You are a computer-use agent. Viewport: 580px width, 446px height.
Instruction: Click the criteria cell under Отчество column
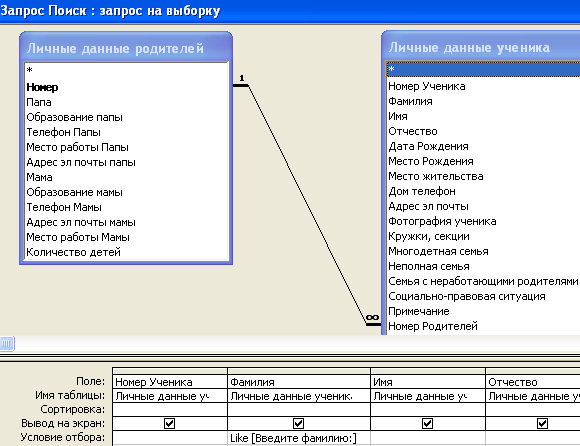pos(533,438)
